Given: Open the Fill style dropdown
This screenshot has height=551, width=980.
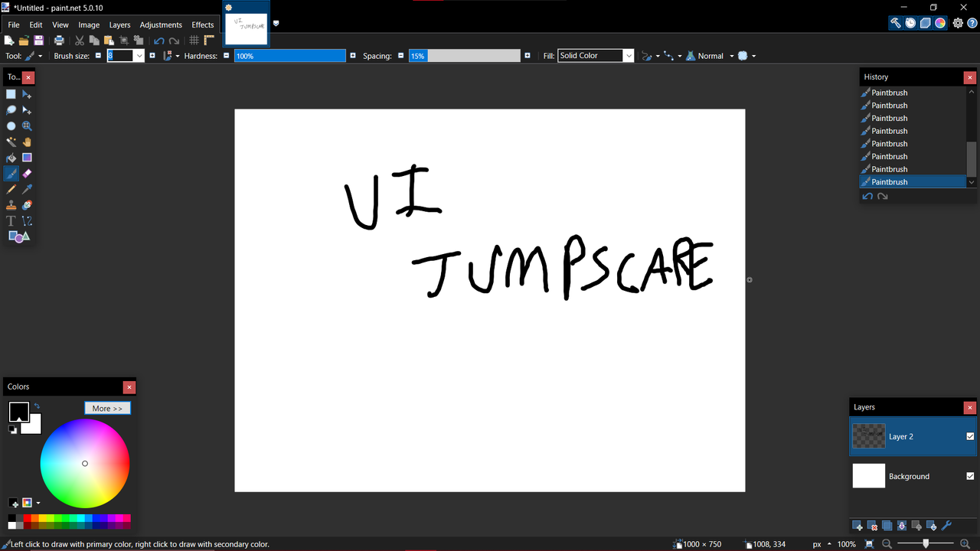Looking at the screenshot, I should pyautogui.click(x=628, y=55).
